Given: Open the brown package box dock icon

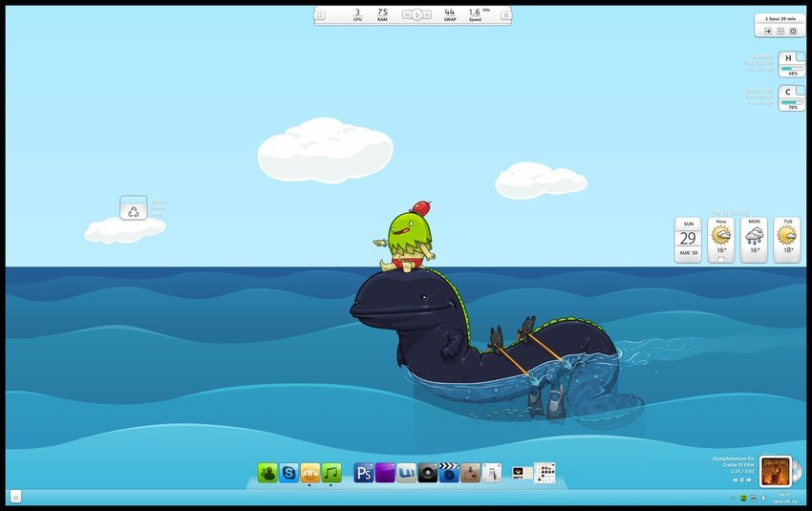Looking at the screenshot, I should tap(470, 473).
